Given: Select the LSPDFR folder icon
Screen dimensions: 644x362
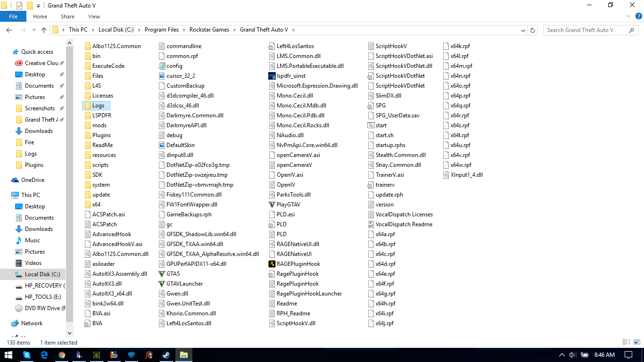Looking at the screenshot, I should click(88, 115).
